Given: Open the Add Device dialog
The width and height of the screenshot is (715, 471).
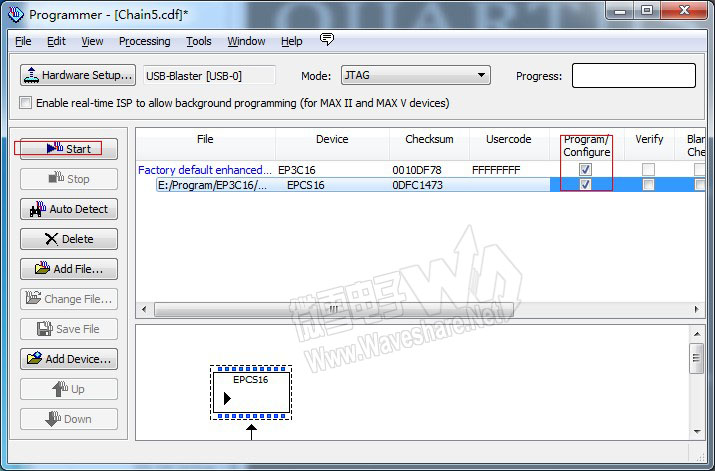Looking at the screenshot, I should click(x=69, y=359).
